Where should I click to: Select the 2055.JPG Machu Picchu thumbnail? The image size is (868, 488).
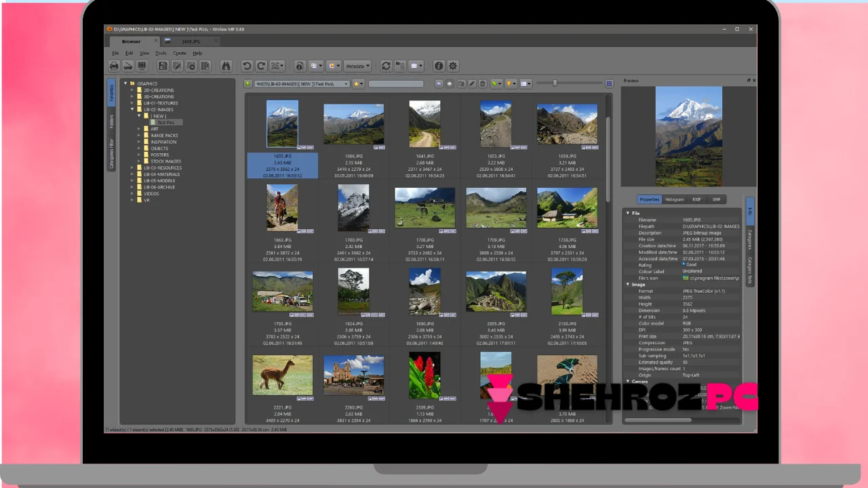pyautogui.click(x=496, y=291)
